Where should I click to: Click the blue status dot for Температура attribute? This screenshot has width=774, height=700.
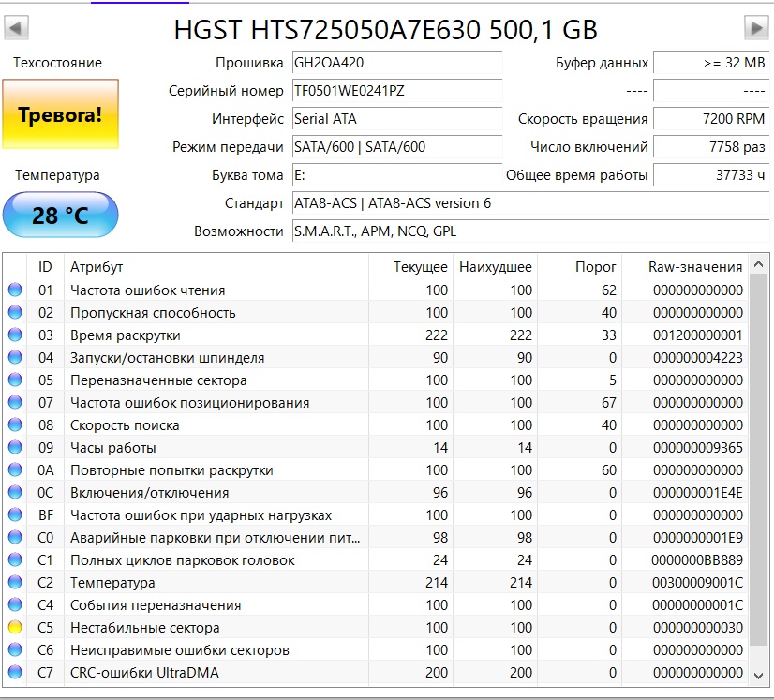[x=15, y=583]
